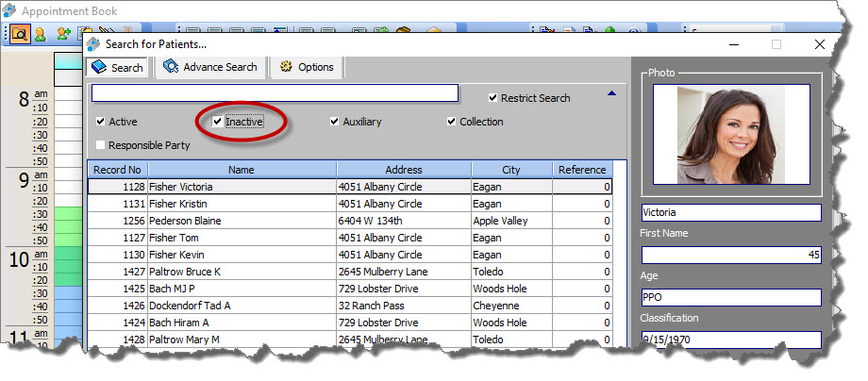Switch to the Search tab
Image resolution: width=868 pixels, height=381 pixels.
pyautogui.click(x=116, y=68)
